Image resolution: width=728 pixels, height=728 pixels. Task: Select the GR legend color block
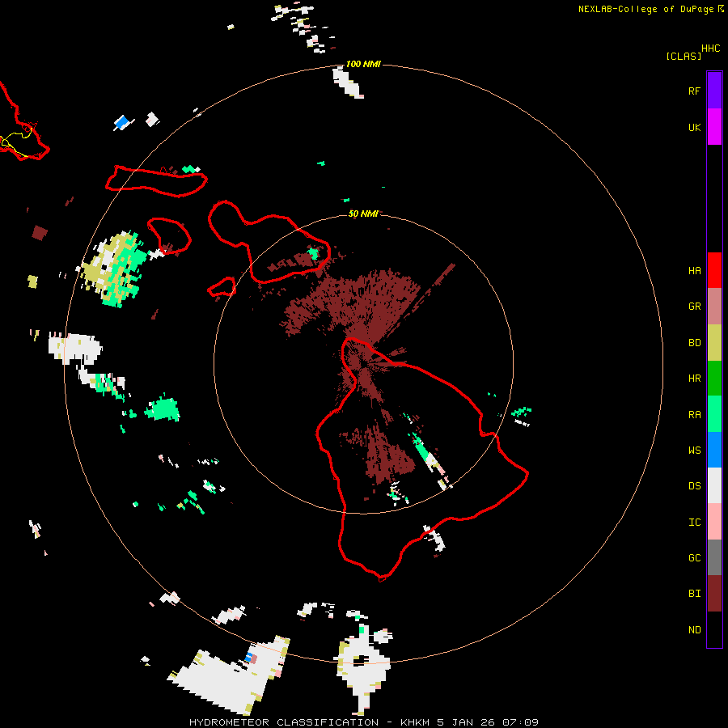[714, 306]
